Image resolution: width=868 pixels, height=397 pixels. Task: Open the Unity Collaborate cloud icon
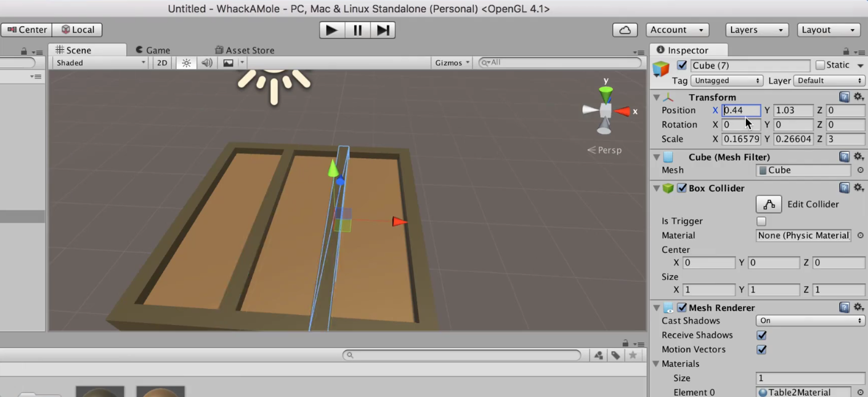[x=624, y=30]
